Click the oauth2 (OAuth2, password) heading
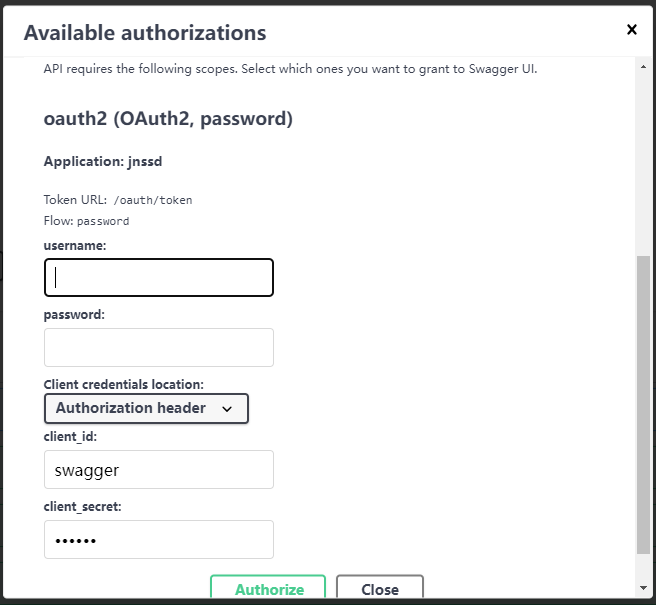The height and width of the screenshot is (605, 656). pyautogui.click(x=168, y=119)
